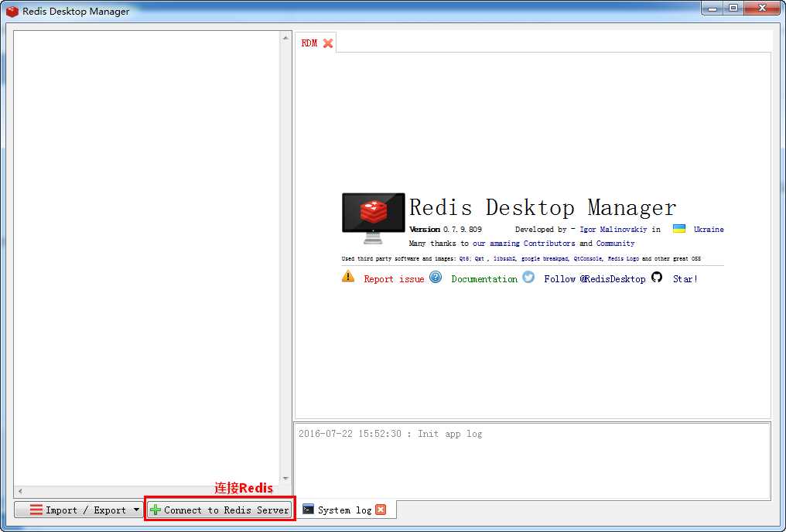
Task: Click Connect to Redis Server button
Action: coord(220,510)
